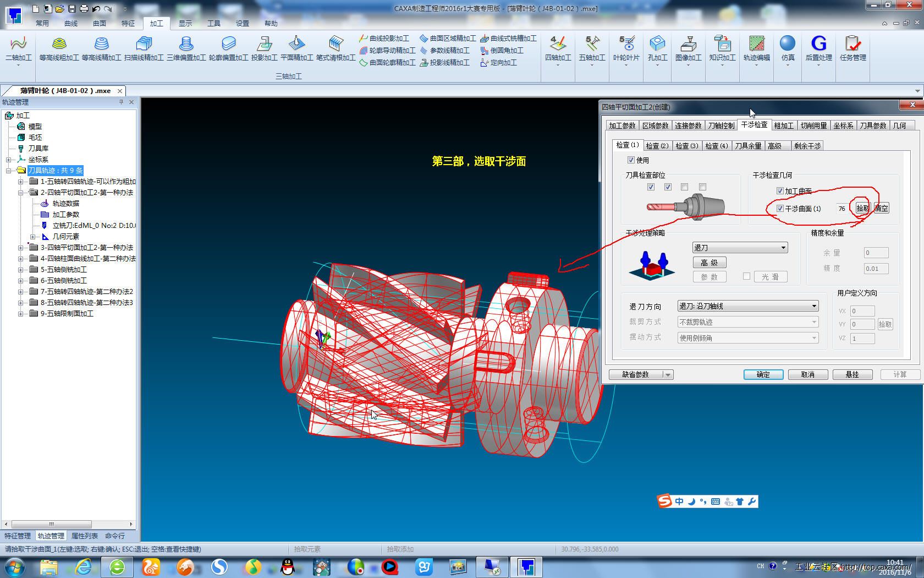Image resolution: width=924 pixels, height=578 pixels.
Task: Click the 轨迹编辑 icon in ribbon
Action: (x=756, y=44)
